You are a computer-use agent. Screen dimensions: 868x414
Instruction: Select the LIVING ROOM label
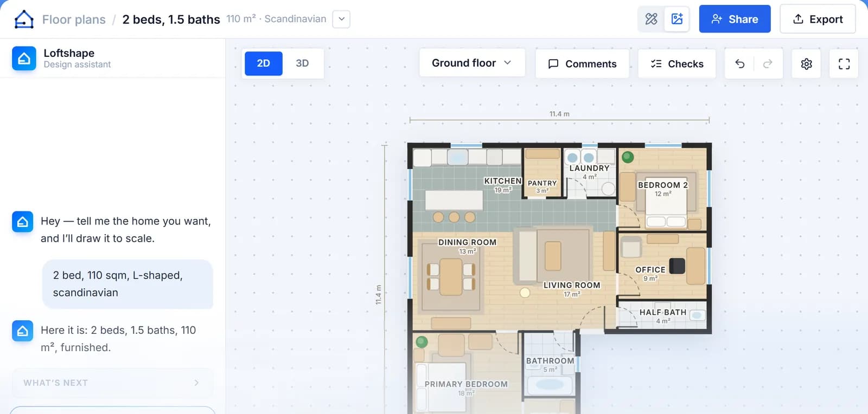tap(572, 285)
